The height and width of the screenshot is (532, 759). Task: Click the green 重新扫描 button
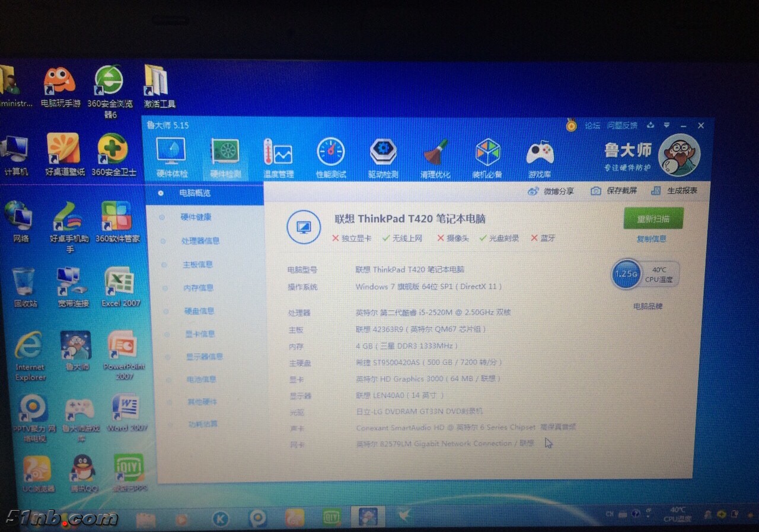653,219
